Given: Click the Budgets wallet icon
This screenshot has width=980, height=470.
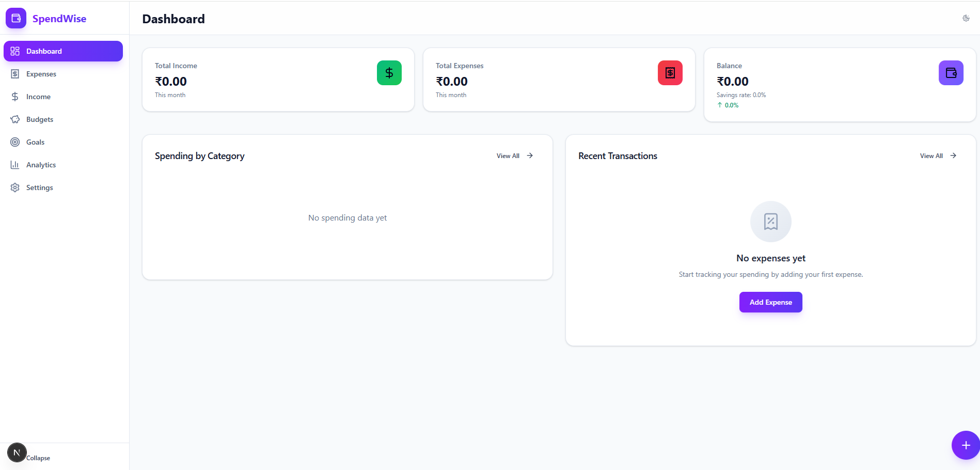Looking at the screenshot, I should pyautogui.click(x=15, y=119).
